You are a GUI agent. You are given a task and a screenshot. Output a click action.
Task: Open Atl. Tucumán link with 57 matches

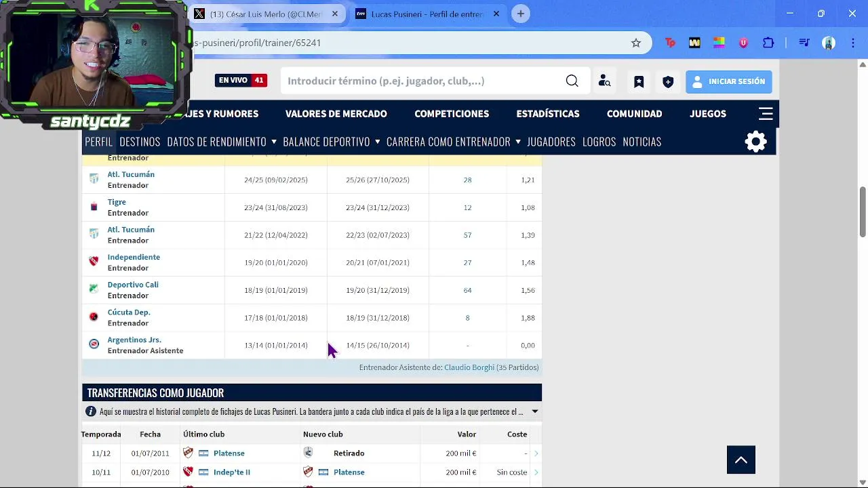coord(131,230)
